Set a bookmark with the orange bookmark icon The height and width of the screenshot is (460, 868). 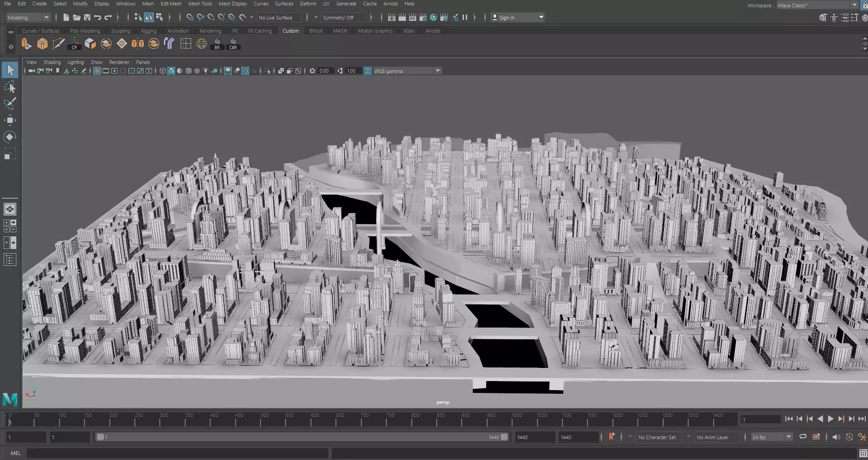[612, 437]
